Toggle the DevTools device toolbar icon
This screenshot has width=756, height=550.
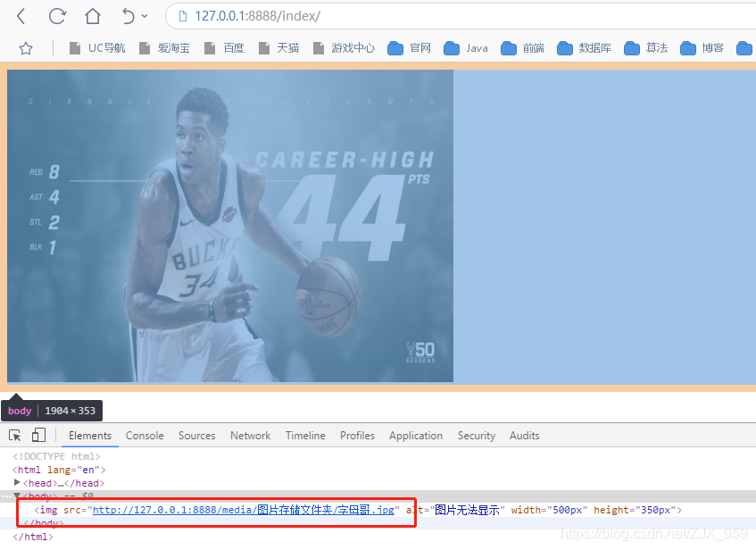click(x=38, y=435)
